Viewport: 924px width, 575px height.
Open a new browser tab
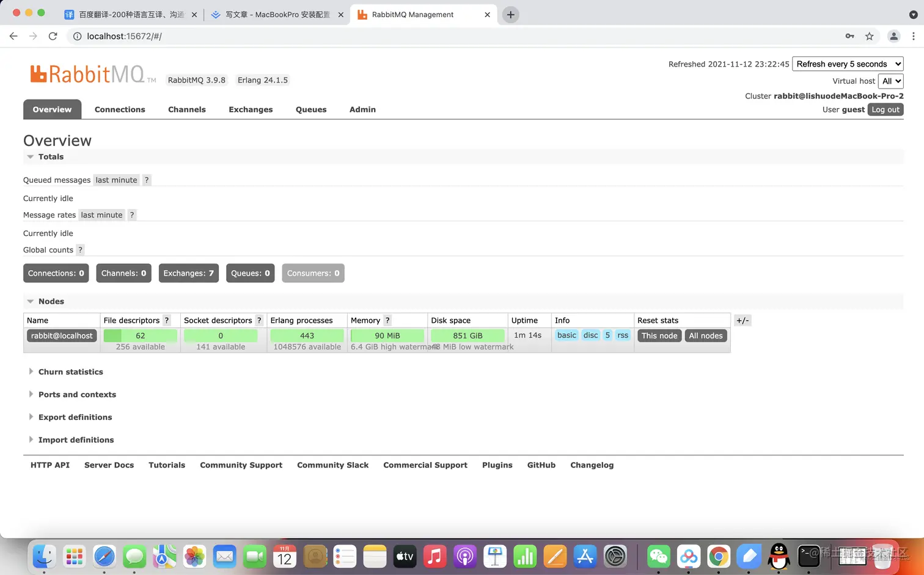point(510,15)
